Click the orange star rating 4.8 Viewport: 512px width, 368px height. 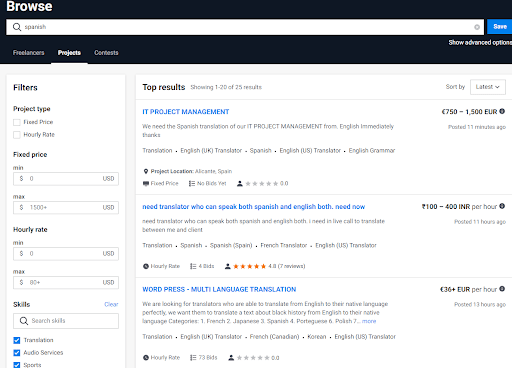(249, 266)
